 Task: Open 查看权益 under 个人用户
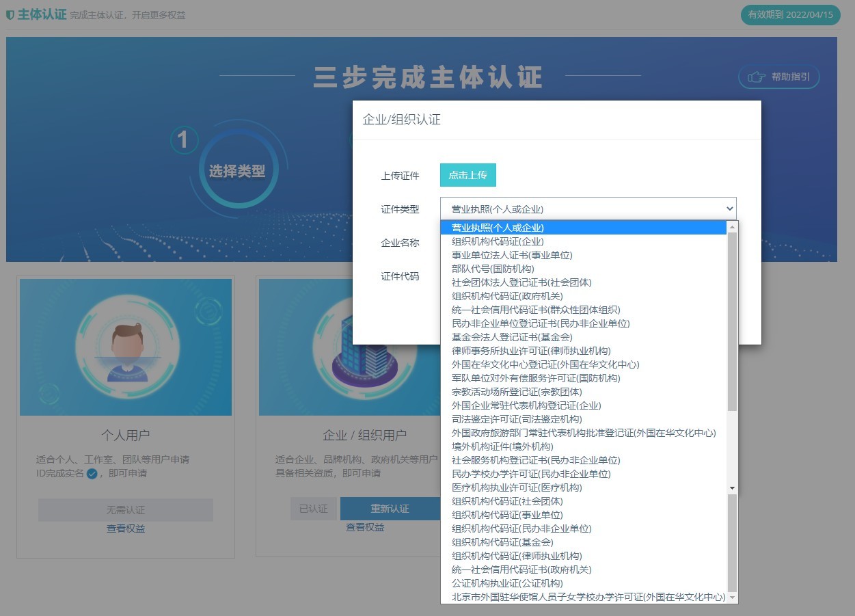tap(126, 528)
